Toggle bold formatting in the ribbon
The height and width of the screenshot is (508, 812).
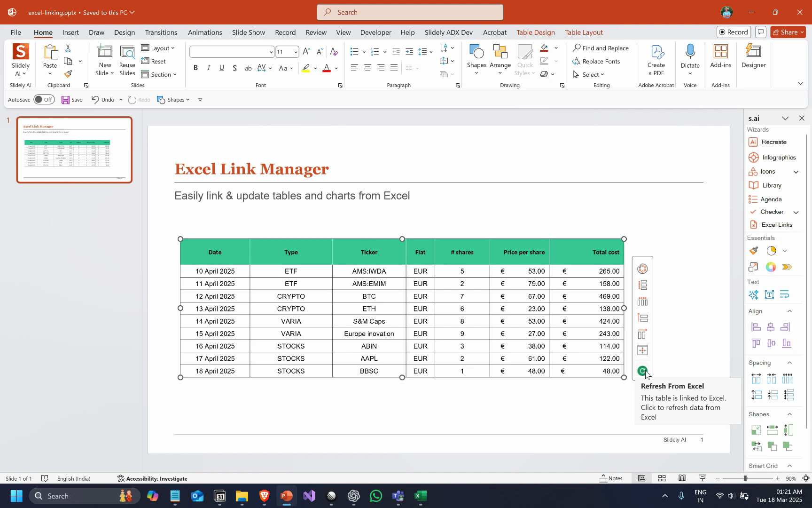click(195, 68)
